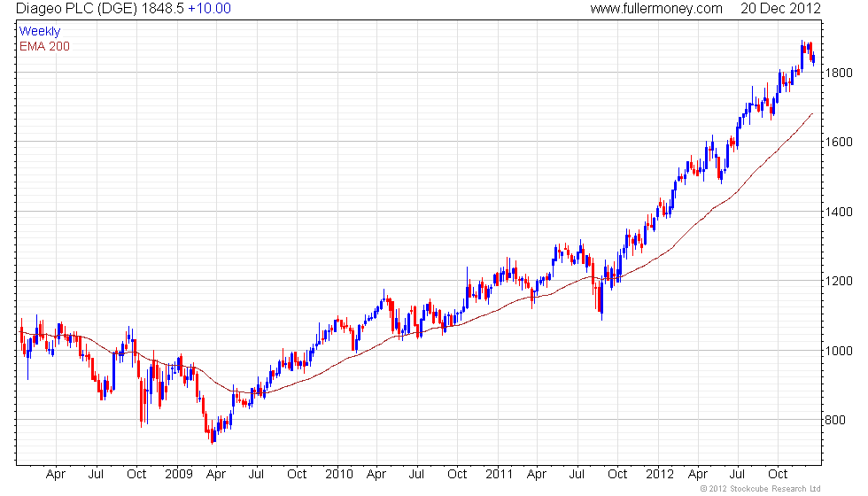The image size is (868, 496).
Task: Click the 2011 year axis label
Action: pyautogui.click(x=499, y=474)
